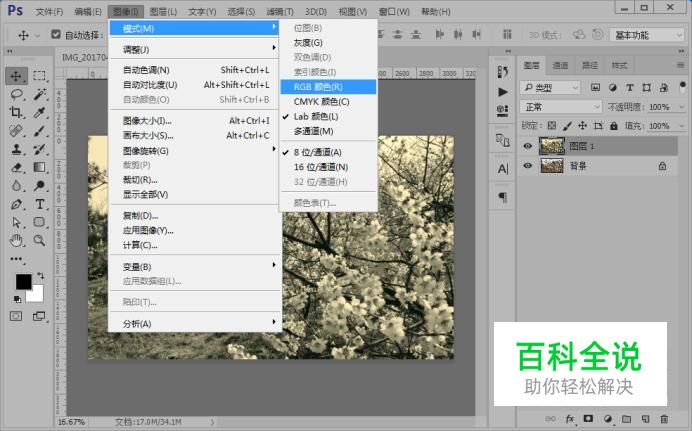The height and width of the screenshot is (431, 692).
Task: Toggle lock position icon
Action: point(583,126)
